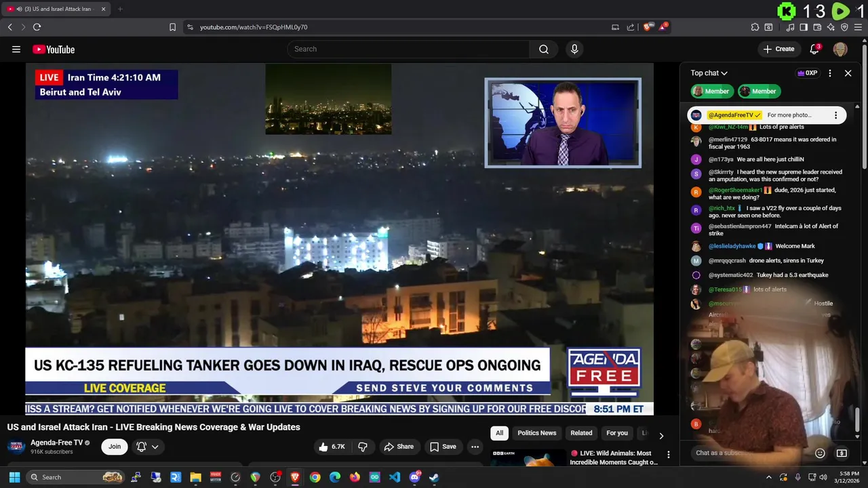Viewport: 868px width, 488px height.
Task: Open the browser main menu
Action: coord(859,27)
